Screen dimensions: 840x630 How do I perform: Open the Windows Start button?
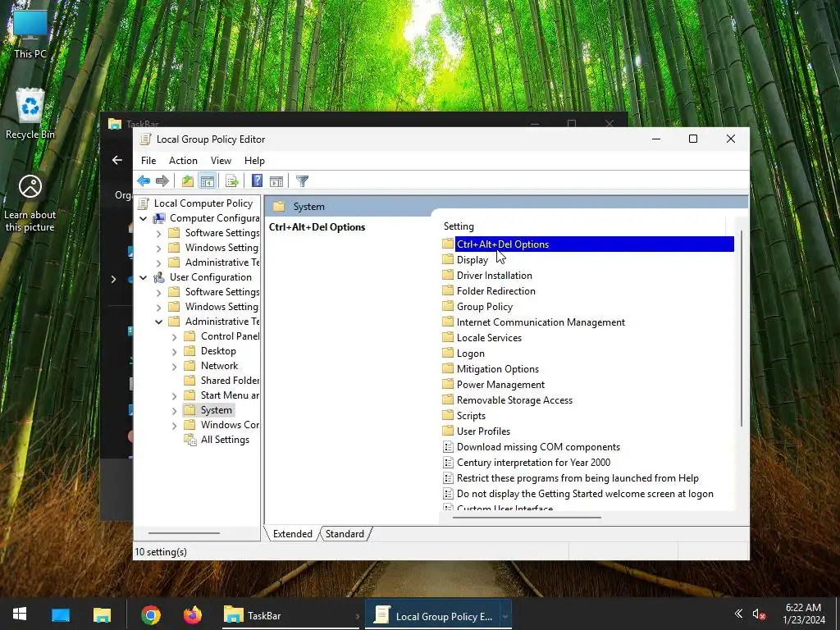[x=20, y=614]
